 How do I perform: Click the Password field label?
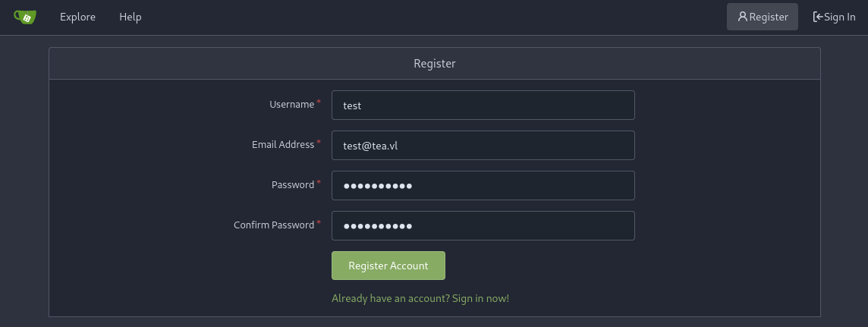[x=293, y=185]
